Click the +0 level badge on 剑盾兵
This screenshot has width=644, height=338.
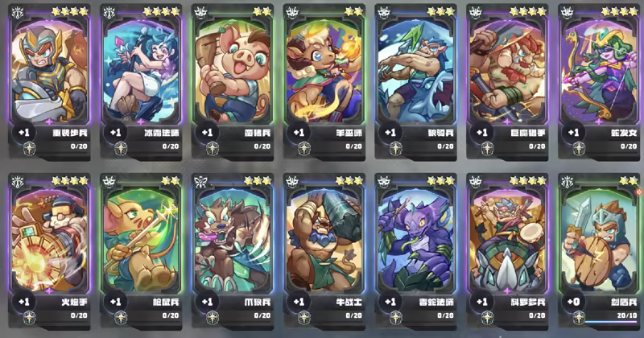(x=573, y=302)
